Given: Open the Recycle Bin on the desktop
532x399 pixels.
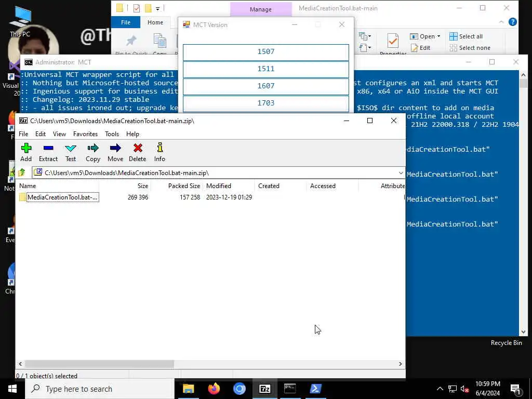Looking at the screenshot, I should (x=506, y=343).
